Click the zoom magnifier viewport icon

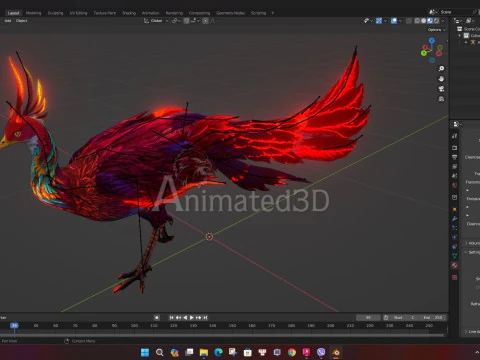point(441,69)
